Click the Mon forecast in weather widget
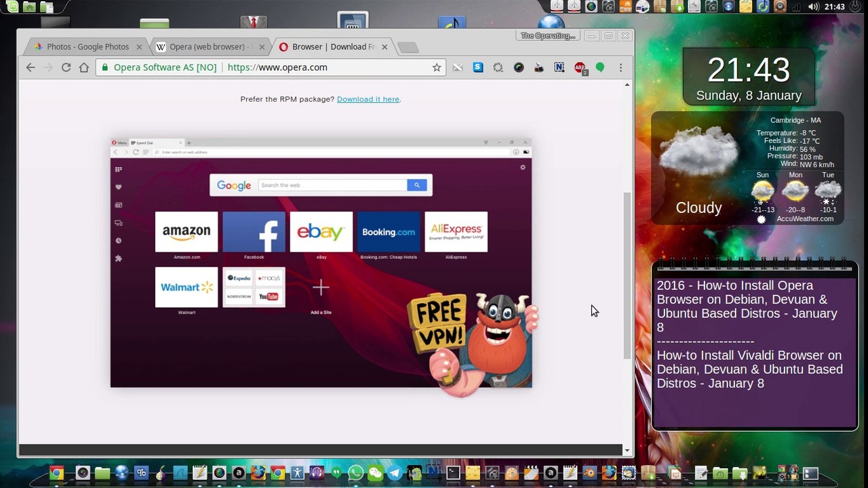868x488 pixels. coord(795,192)
